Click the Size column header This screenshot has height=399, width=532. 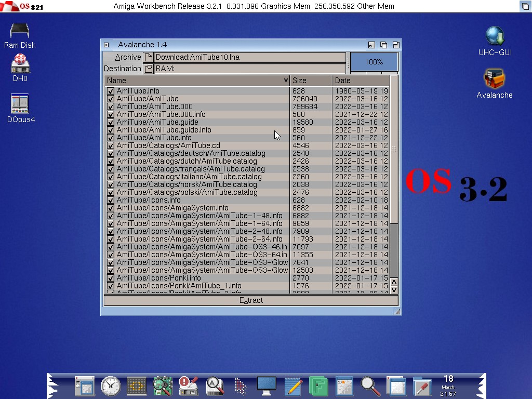click(x=311, y=81)
